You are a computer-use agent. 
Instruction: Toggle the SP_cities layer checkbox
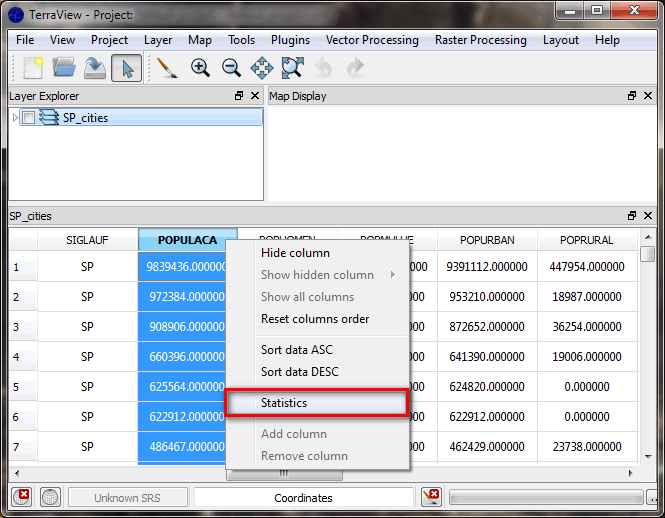click(29, 118)
